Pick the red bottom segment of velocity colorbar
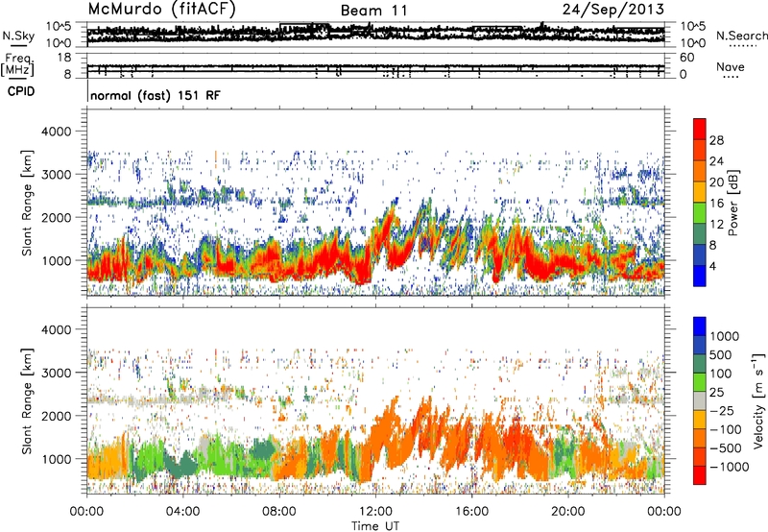 tap(700, 475)
